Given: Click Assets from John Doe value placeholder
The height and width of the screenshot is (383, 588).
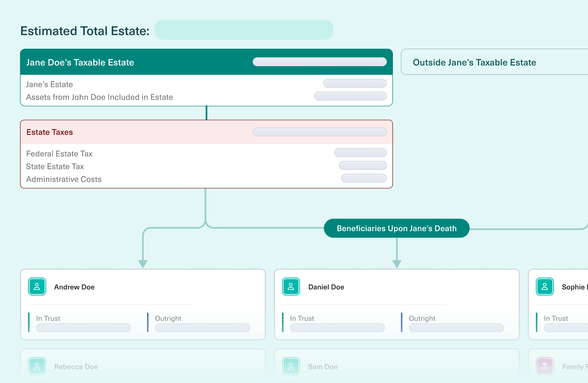Looking at the screenshot, I should tap(350, 96).
